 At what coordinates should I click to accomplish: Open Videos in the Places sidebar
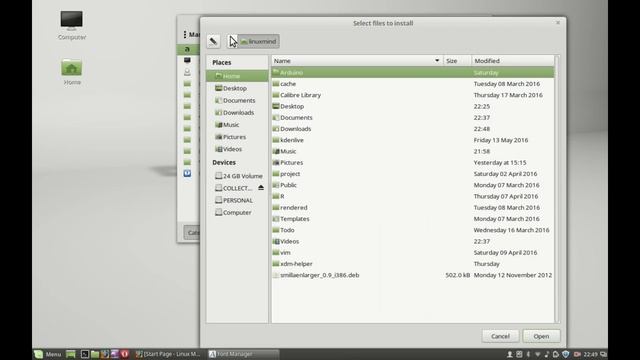237,149
